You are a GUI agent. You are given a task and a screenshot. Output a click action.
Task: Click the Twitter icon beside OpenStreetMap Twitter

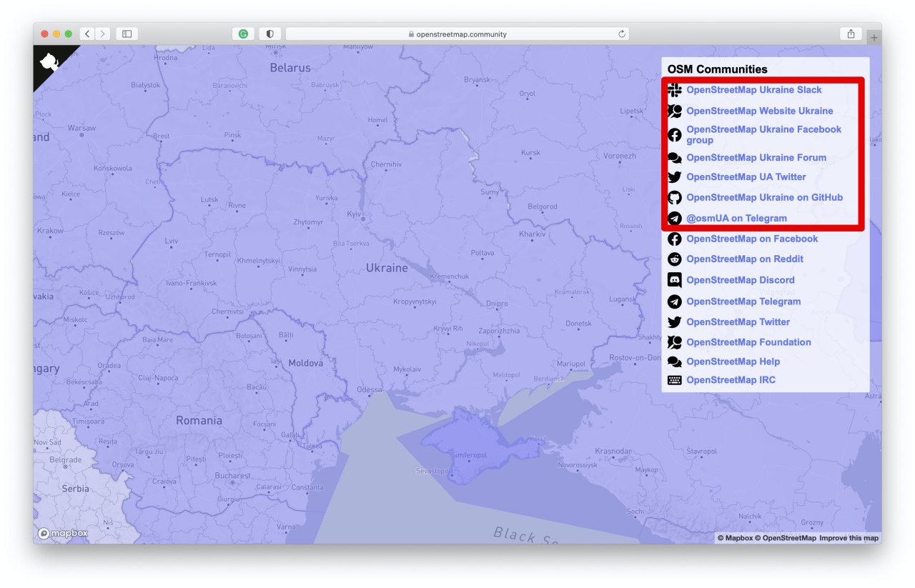pos(674,322)
